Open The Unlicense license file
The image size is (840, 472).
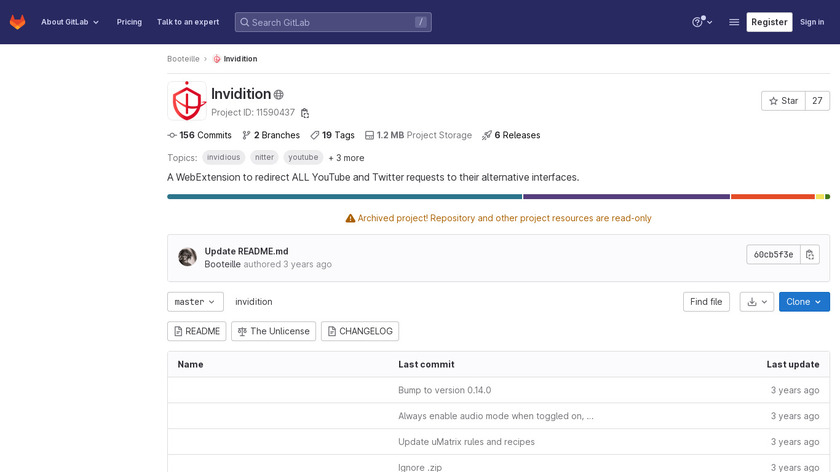pos(273,331)
